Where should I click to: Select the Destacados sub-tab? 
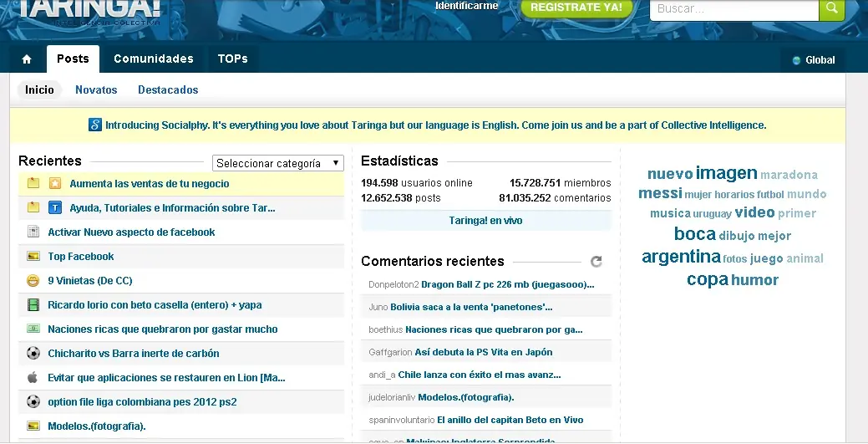[x=168, y=89]
